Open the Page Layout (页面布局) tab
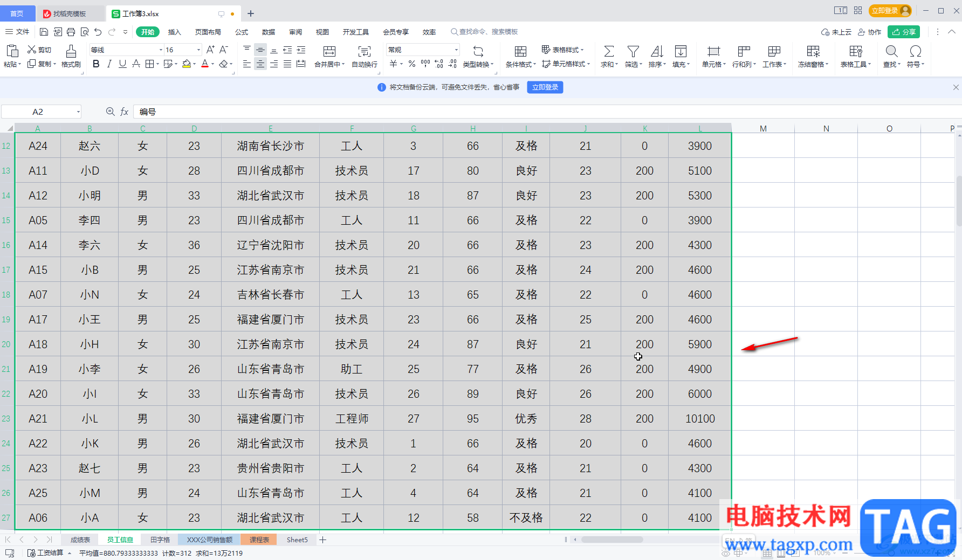Screen dimensions: 962x560 point(208,32)
